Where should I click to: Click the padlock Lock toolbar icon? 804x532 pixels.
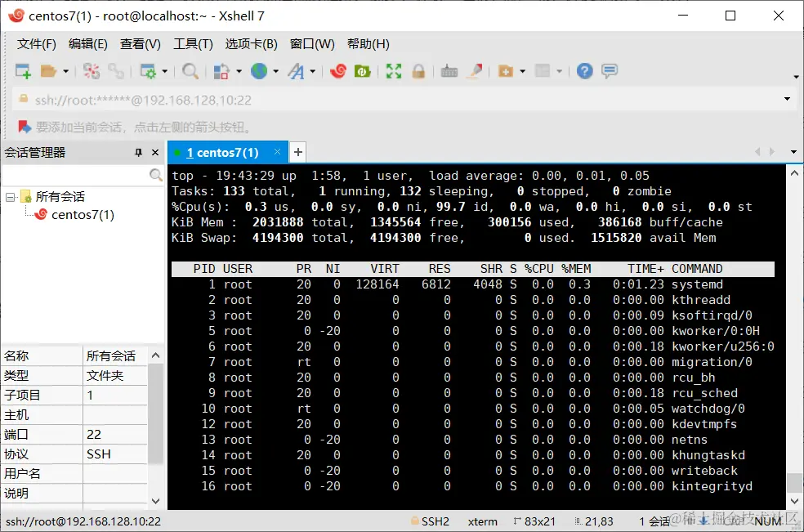click(x=418, y=71)
